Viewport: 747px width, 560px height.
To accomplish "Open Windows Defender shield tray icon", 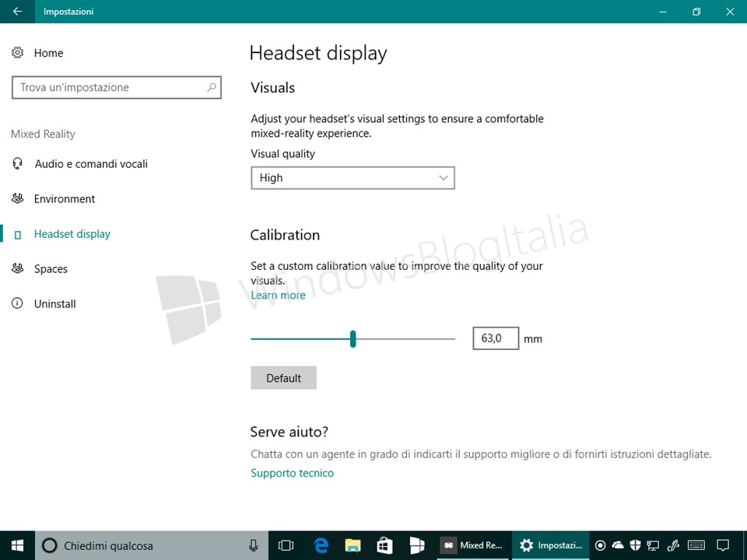I will pyautogui.click(x=635, y=546).
